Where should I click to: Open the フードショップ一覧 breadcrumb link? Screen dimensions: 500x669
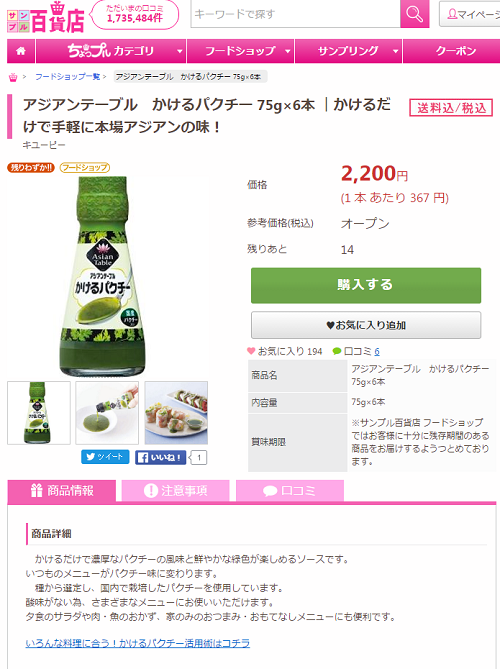coord(67,77)
